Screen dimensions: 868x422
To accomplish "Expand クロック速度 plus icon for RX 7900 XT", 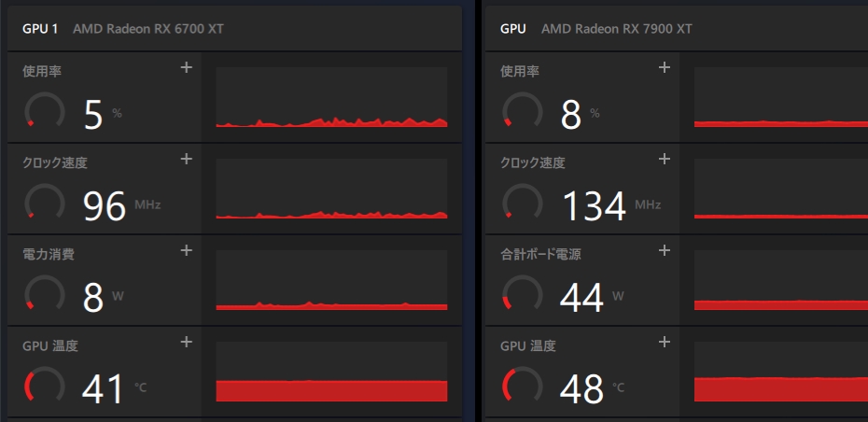I will (x=664, y=159).
